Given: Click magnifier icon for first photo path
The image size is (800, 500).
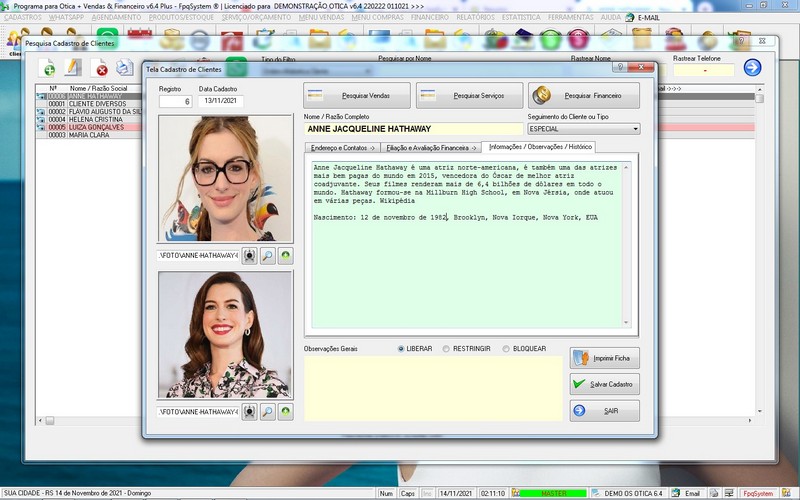Looking at the screenshot, I should (x=267, y=256).
